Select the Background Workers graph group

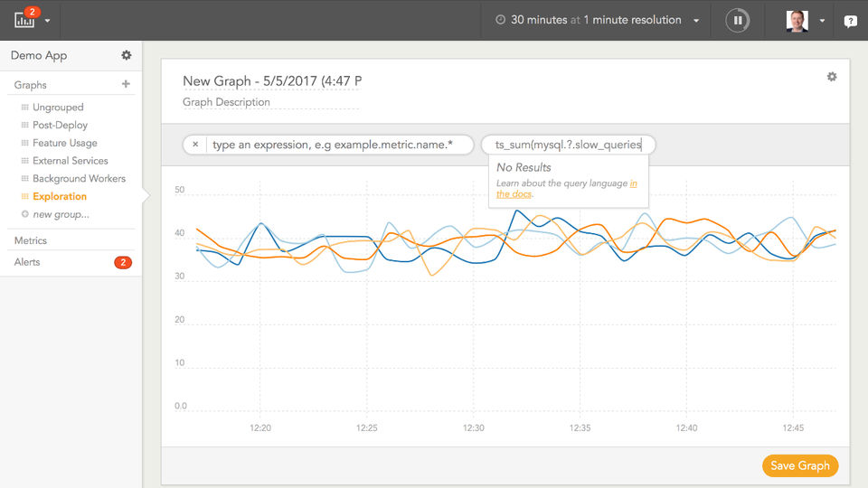click(80, 178)
